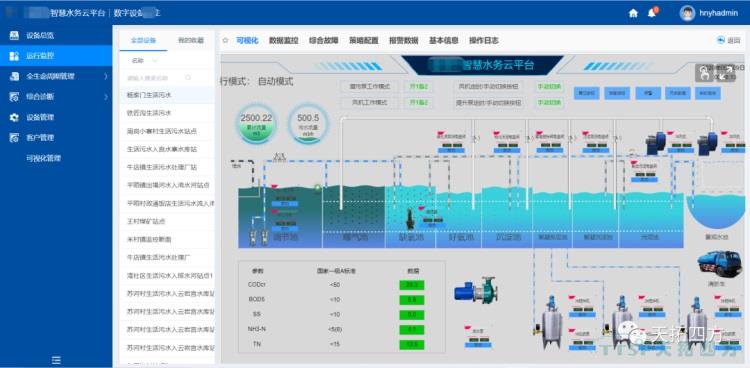Open 可视化管理 in the sidebar
This screenshot has width=750, height=368.
(x=56, y=158)
